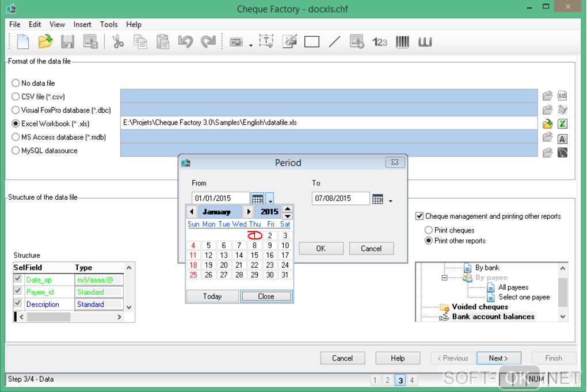Viewport: 587px width, 392px height.
Task: Click the Undo arrow icon
Action: coord(185,41)
